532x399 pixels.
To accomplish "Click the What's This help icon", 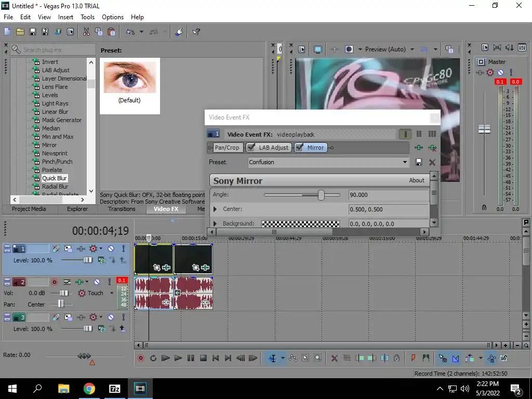I will (196, 32).
